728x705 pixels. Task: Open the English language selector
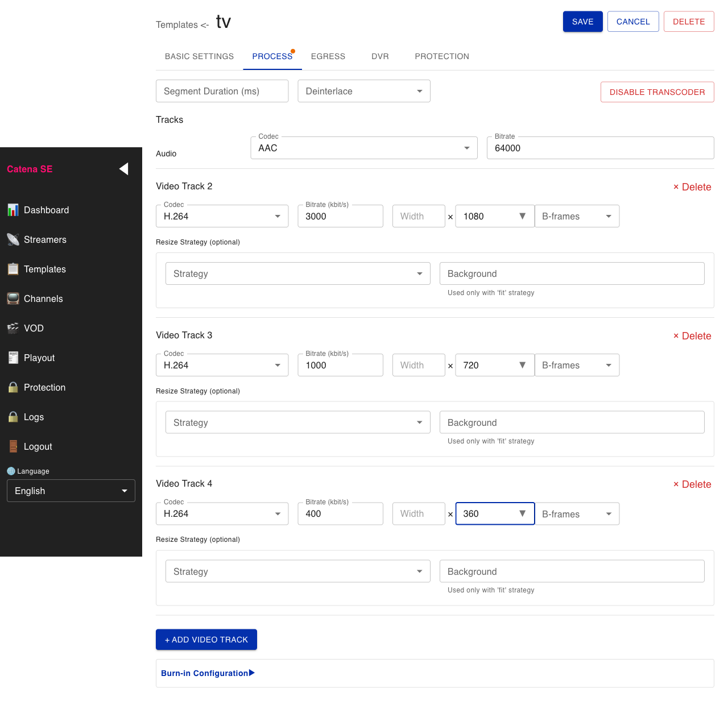pyautogui.click(x=71, y=491)
